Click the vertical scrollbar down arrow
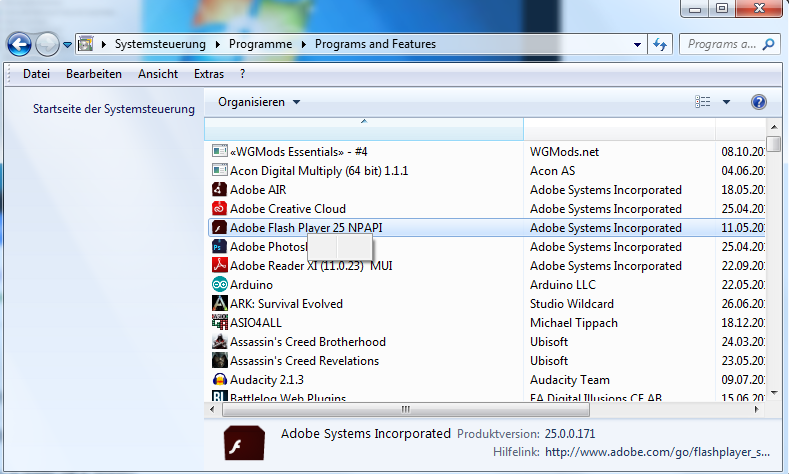789x474 pixels. 774,392
